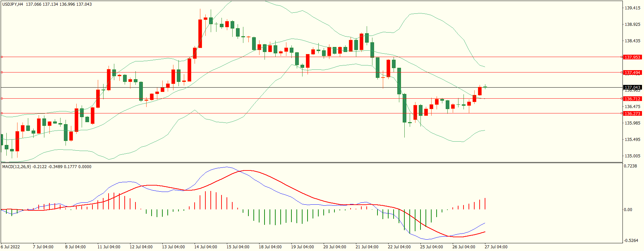Screen dimensions: 644x251
Task: Click the 18 Jul 04:00 date label
Action: [270, 247]
